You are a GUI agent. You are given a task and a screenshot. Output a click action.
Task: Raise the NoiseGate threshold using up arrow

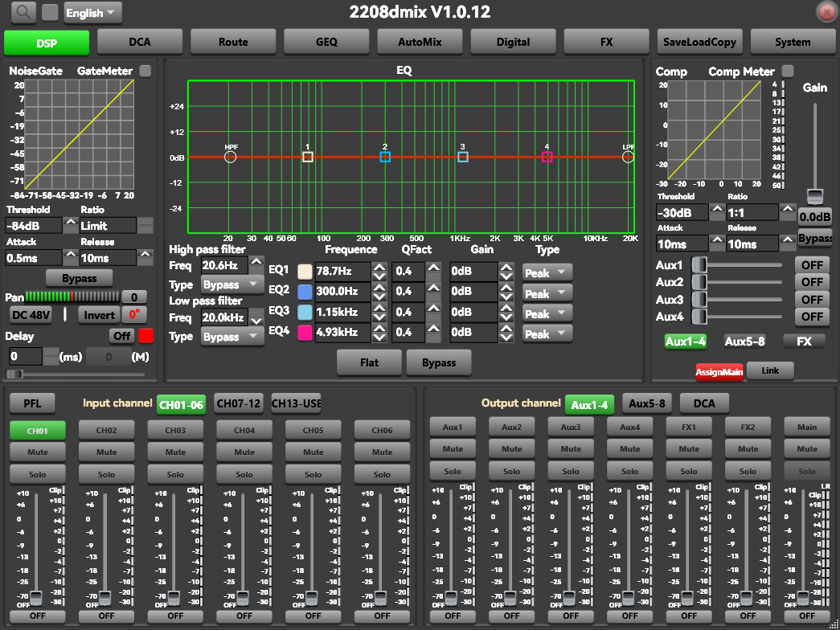point(72,221)
